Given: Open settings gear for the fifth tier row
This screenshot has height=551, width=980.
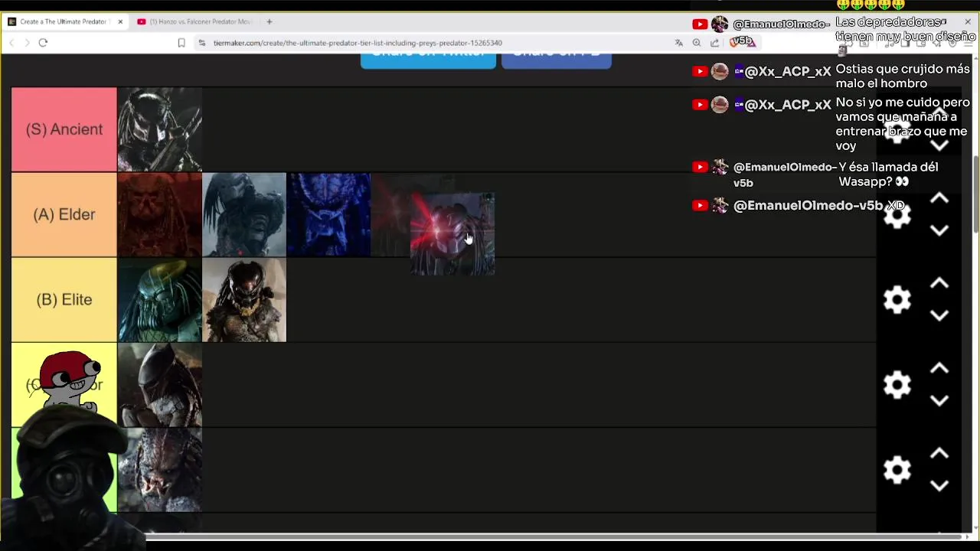Looking at the screenshot, I should tap(897, 470).
